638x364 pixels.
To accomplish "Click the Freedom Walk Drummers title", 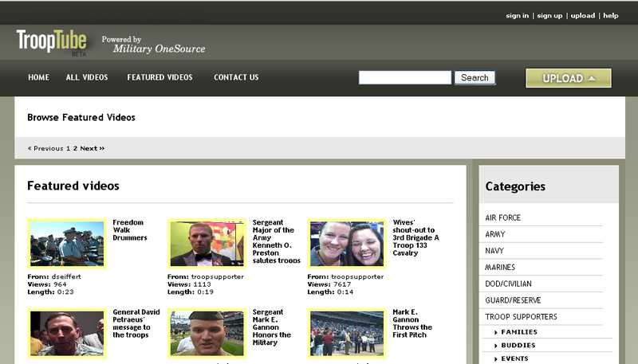I will coord(130,230).
